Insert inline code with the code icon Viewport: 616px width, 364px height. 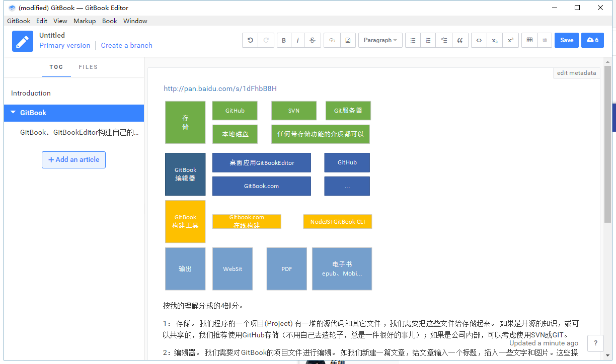click(x=479, y=40)
